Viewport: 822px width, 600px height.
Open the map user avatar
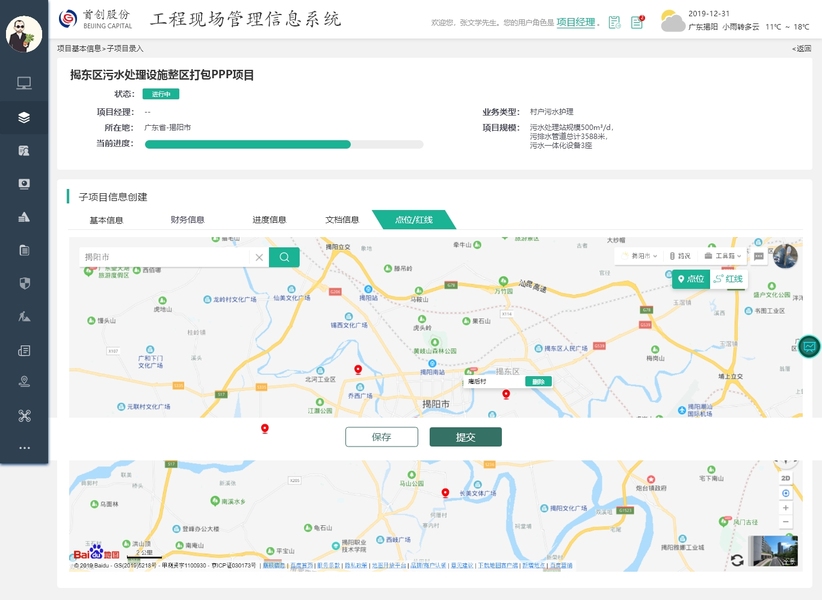(785, 256)
